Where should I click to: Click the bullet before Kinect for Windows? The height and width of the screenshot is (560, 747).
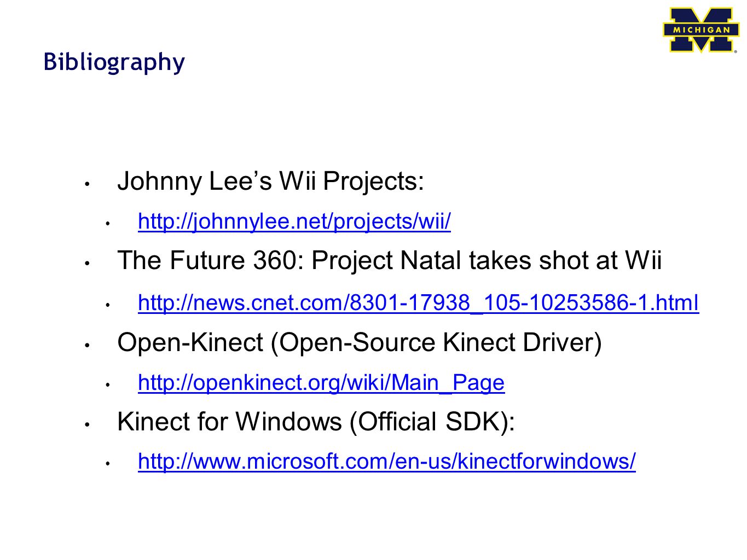click(87, 424)
